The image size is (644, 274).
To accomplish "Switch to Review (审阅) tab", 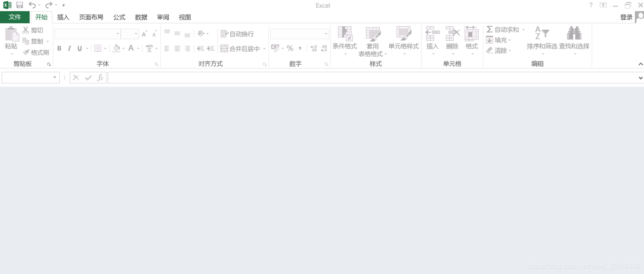I will click(x=163, y=17).
